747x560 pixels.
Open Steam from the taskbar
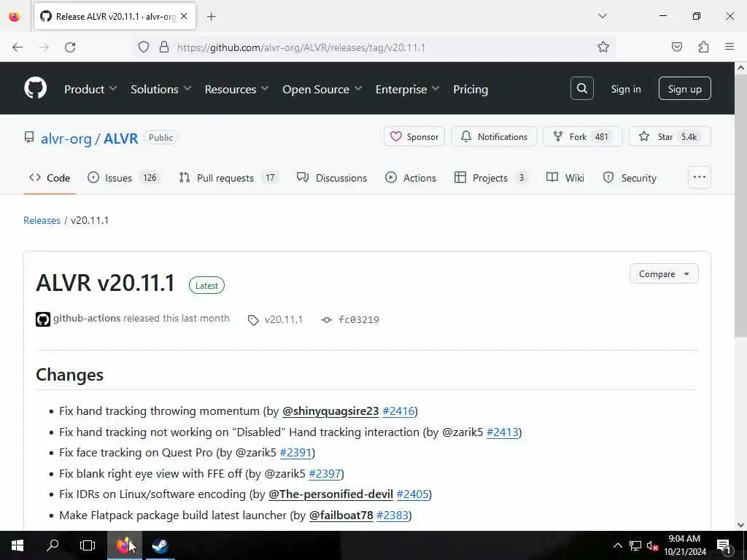point(160,545)
